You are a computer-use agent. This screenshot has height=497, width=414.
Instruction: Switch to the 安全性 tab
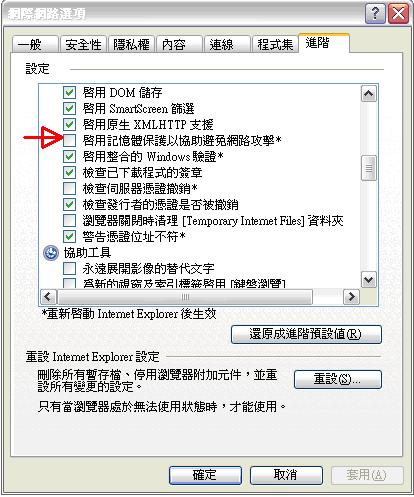tap(83, 44)
